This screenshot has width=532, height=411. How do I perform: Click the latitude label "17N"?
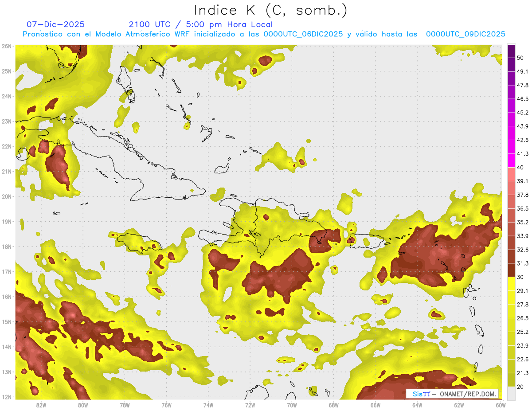coord(7,271)
